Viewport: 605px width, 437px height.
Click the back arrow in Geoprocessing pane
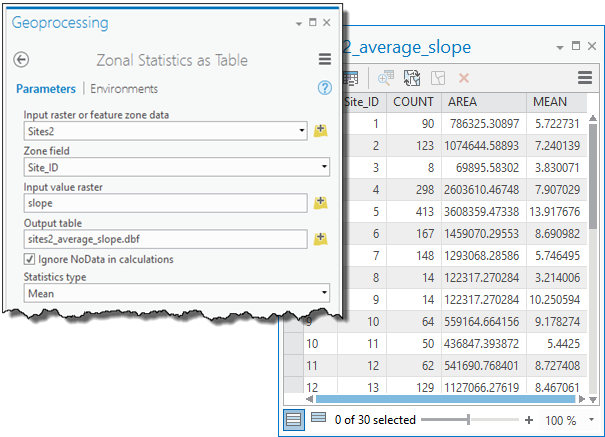[21, 60]
